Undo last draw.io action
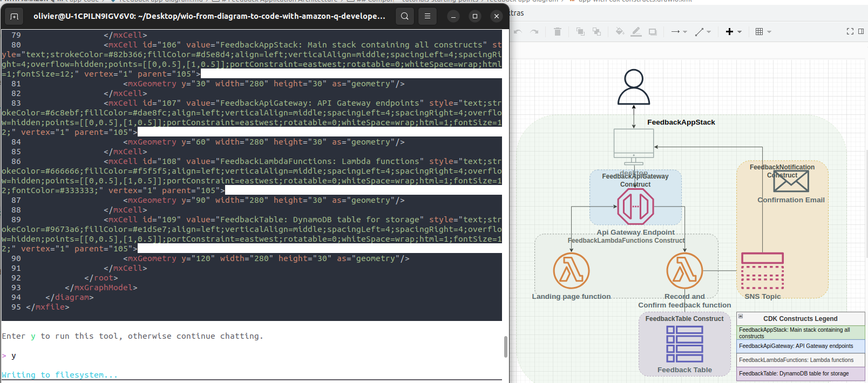Viewport: 868px width, 383px height. pyautogui.click(x=518, y=32)
